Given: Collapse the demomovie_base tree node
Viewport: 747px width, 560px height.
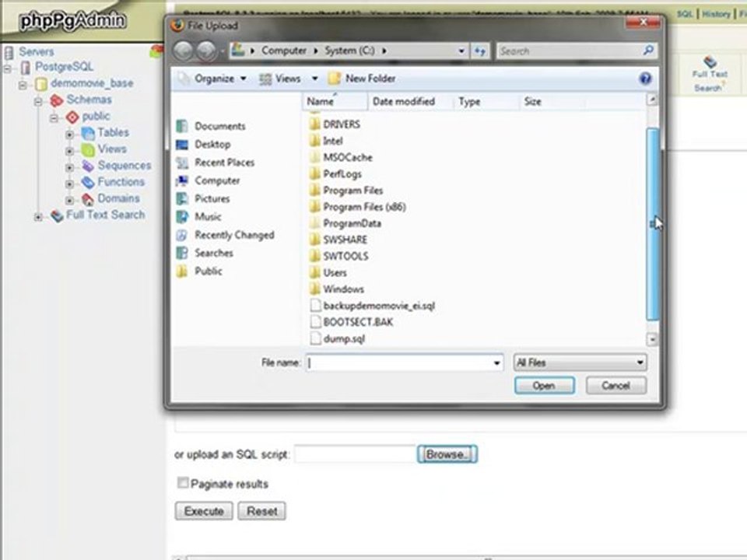Looking at the screenshot, I should (23, 86).
